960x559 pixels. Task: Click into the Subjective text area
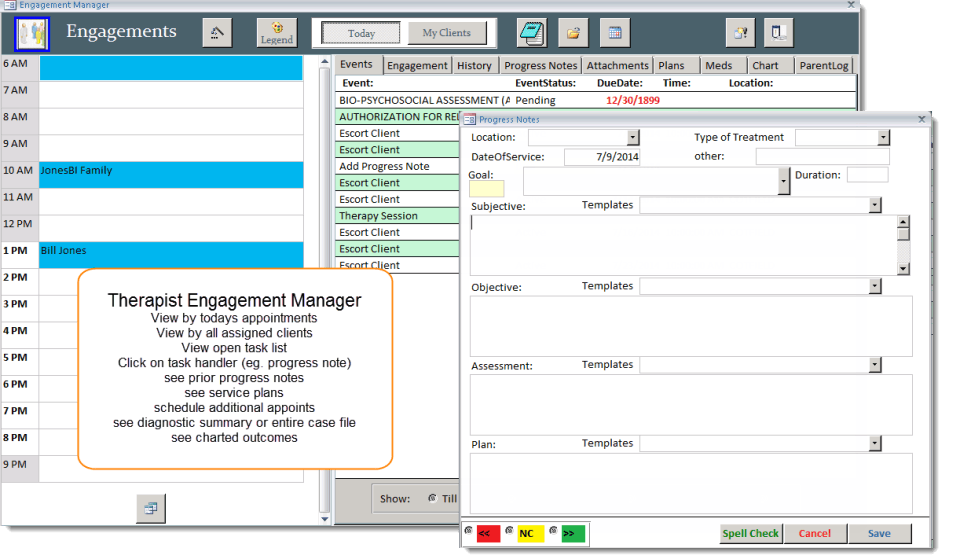pyautogui.click(x=684, y=245)
